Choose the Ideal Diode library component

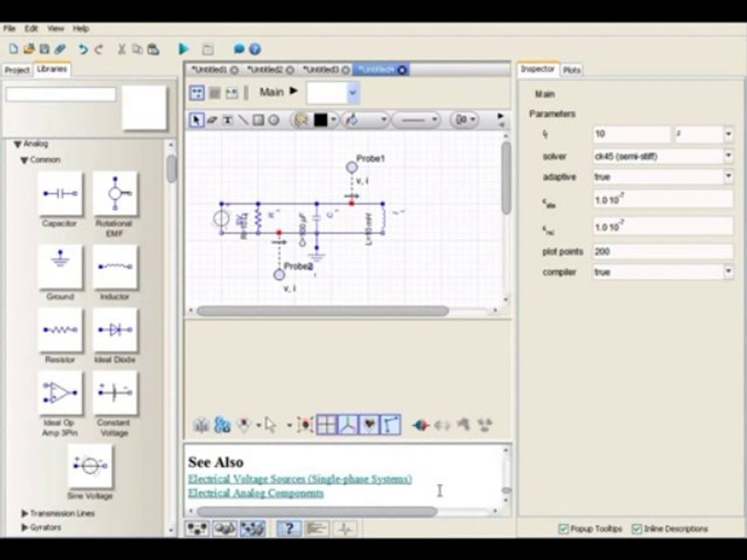tap(115, 330)
